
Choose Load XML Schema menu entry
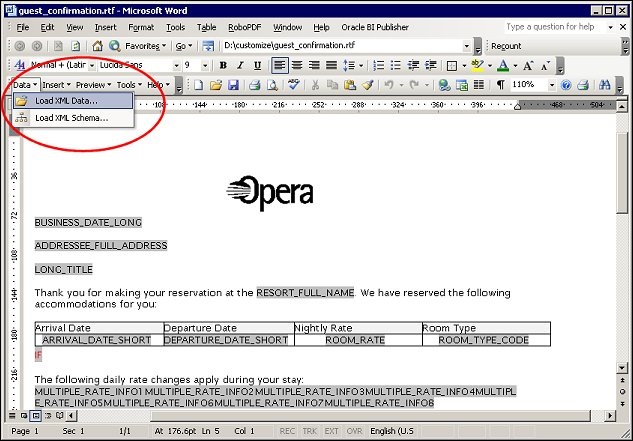[x=71, y=118]
